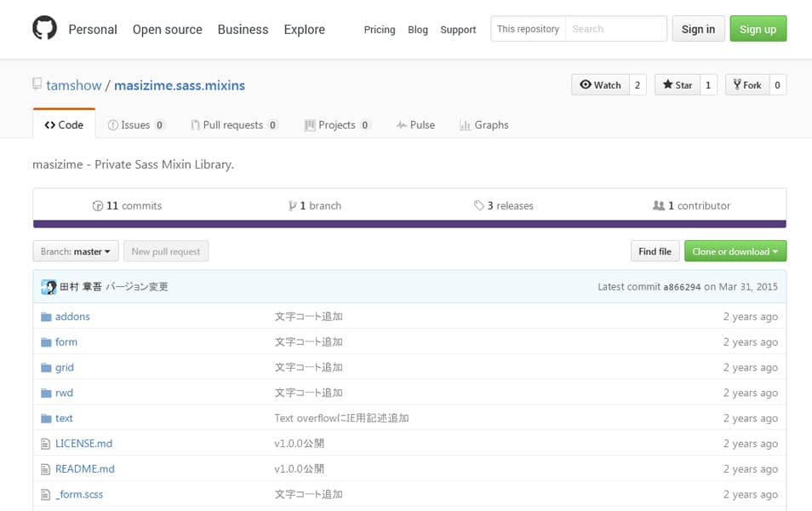Open the Explore header link
812x511 pixels.
tap(305, 30)
